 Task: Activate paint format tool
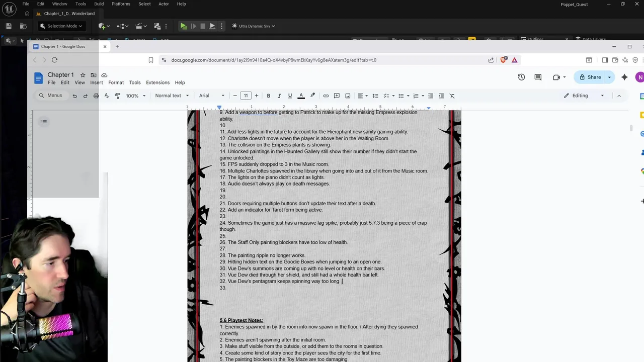(x=117, y=96)
